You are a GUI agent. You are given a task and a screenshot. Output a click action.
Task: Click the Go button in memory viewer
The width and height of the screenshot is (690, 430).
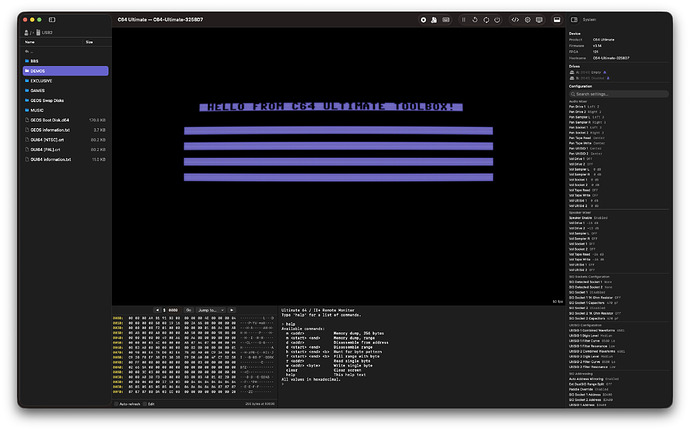pos(189,310)
